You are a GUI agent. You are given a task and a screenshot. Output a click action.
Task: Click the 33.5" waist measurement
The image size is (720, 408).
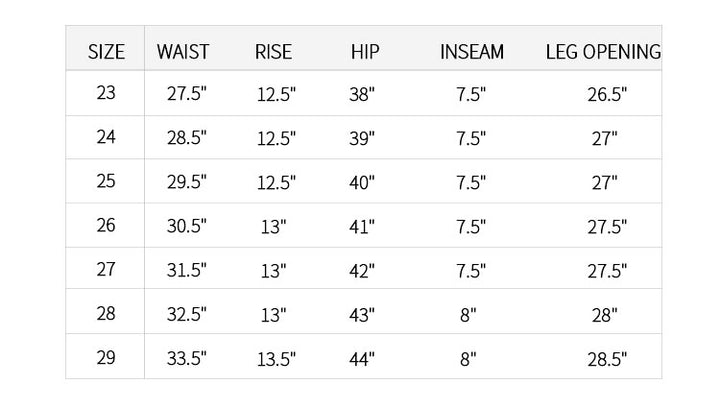[x=187, y=359]
